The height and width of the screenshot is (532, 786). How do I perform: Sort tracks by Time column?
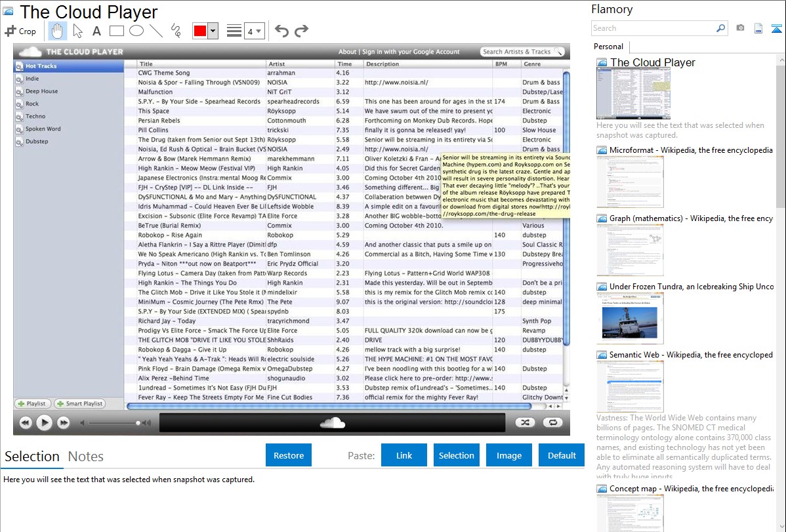tap(350, 64)
